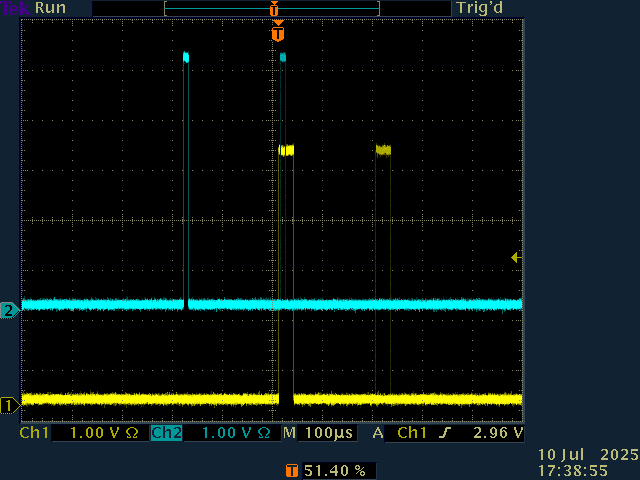640x480 pixels.
Task: Click the orange trigger position T marker
Action: tap(278, 34)
